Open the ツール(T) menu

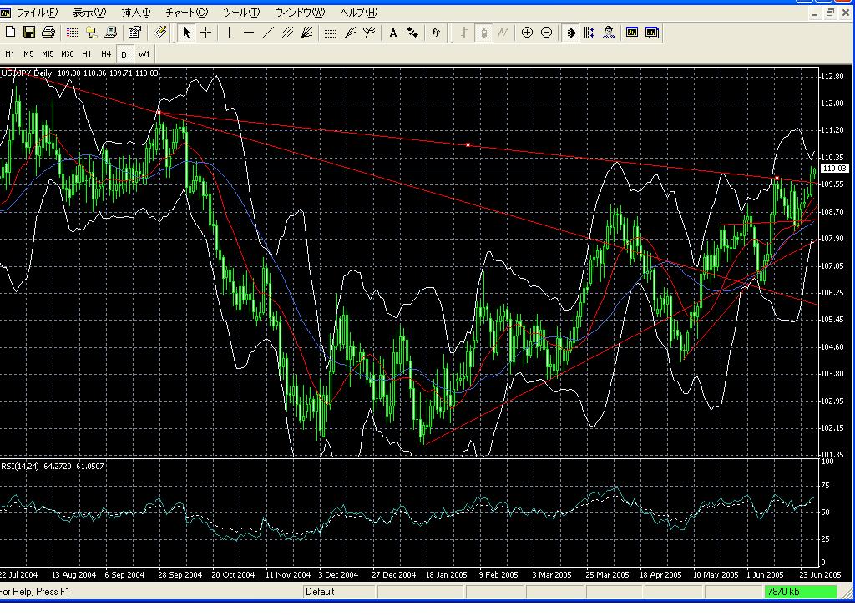tap(240, 13)
